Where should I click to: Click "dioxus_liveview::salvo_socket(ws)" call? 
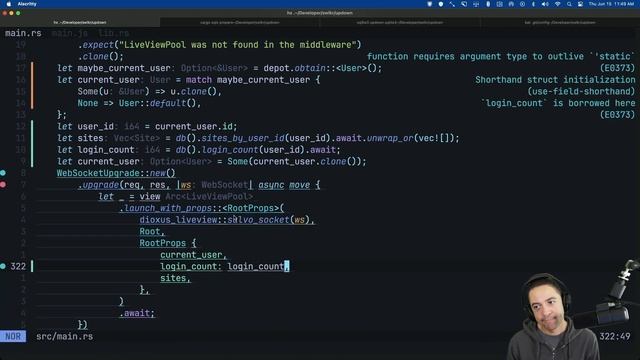pyautogui.click(x=224, y=220)
